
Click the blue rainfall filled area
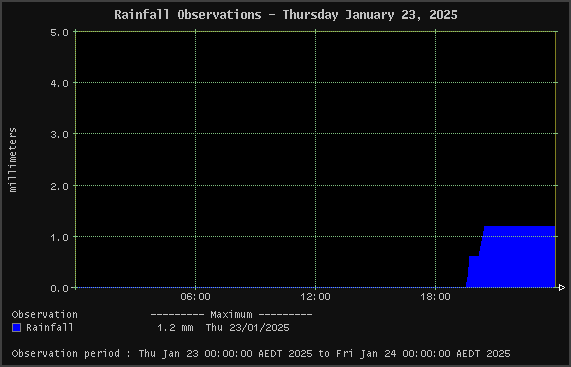(517, 259)
